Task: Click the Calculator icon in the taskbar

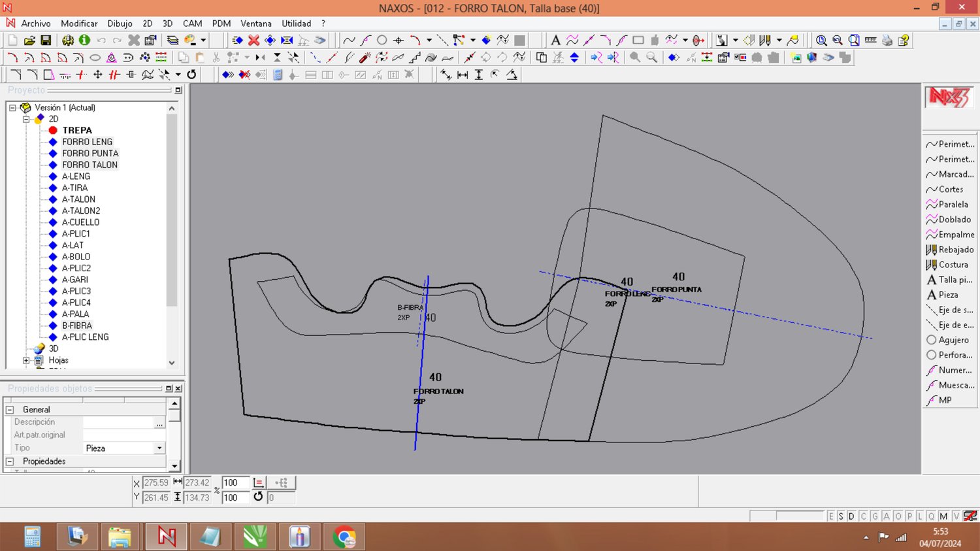Action: pos(33,537)
